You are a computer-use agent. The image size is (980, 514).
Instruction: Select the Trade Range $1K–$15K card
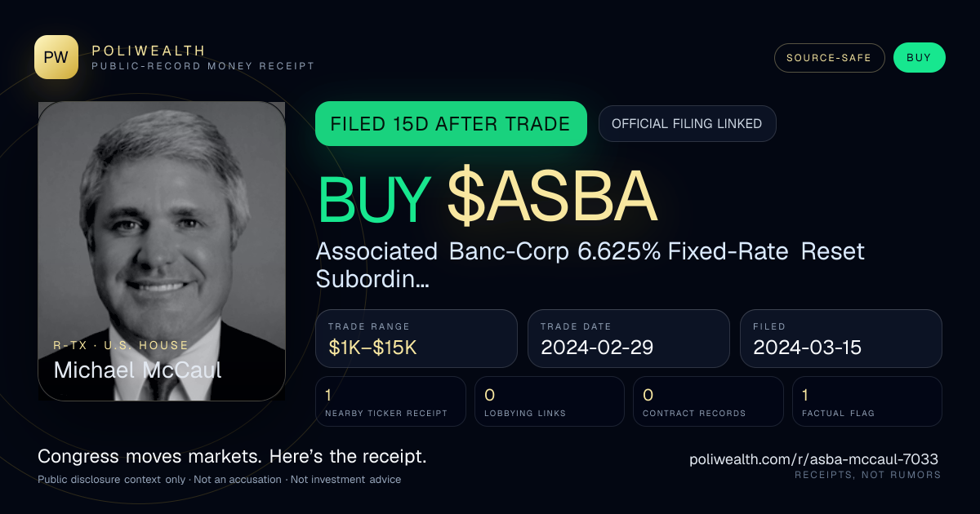tap(416, 339)
